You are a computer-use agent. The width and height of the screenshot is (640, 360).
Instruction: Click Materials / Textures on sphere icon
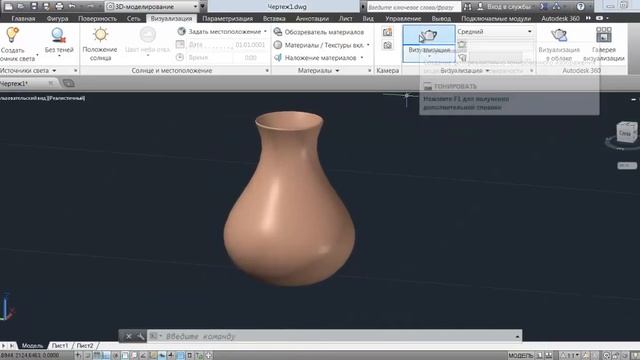point(278,44)
